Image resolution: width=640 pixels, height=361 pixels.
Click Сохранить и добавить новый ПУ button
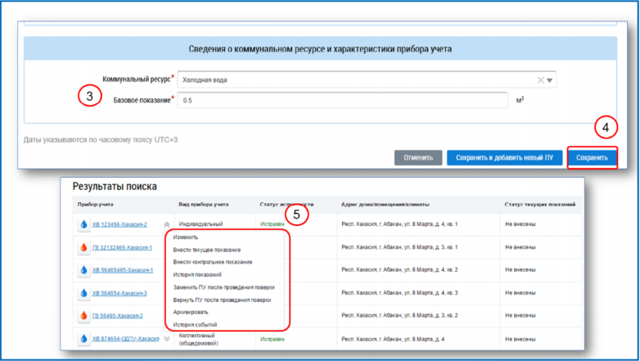pos(504,158)
